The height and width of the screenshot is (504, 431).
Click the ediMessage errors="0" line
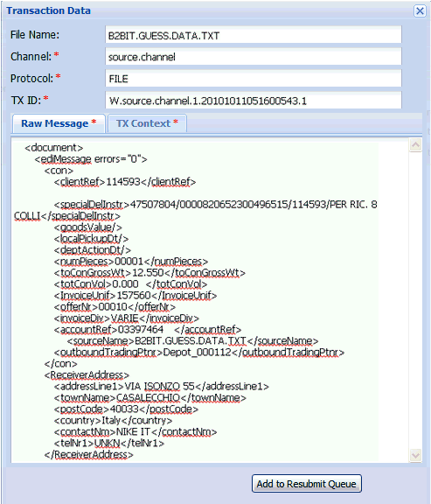click(91, 159)
